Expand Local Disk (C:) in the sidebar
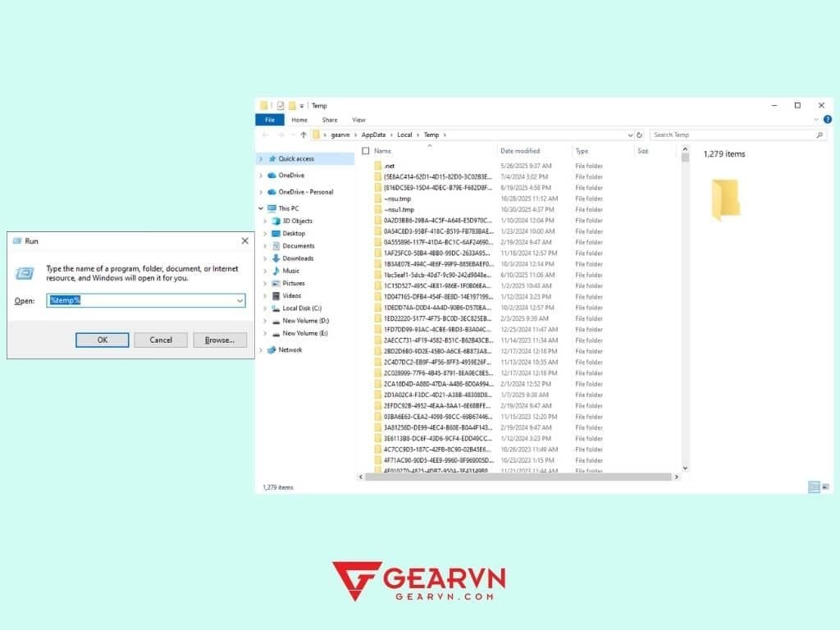The width and height of the screenshot is (840, 630). [266, 310]
